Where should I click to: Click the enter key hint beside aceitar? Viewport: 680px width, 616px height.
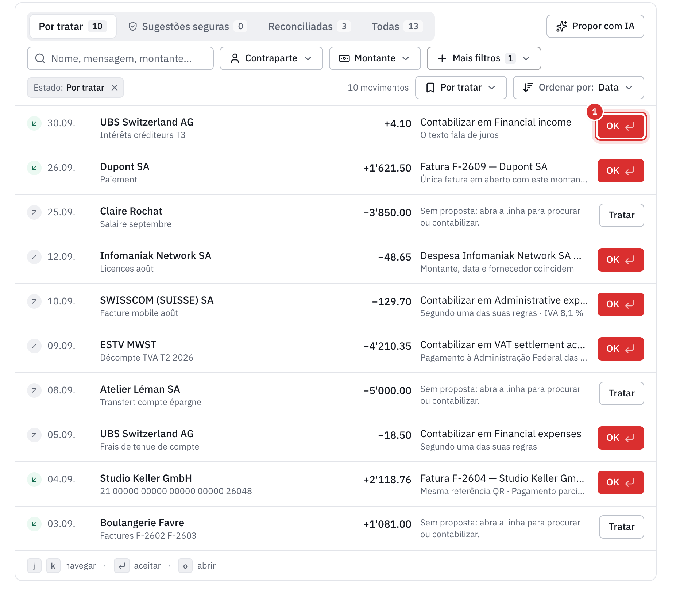[x=122, y=566]
